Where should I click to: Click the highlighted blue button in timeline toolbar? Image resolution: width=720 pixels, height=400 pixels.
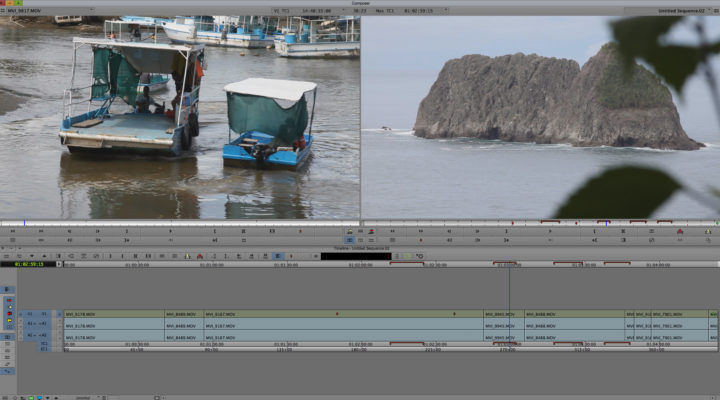coord(278,256)
